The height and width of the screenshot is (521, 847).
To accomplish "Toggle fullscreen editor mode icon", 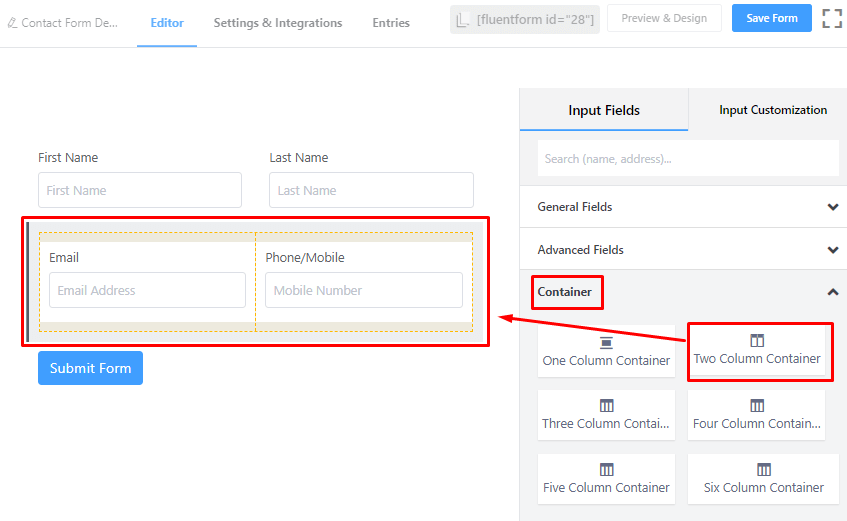I will tap(832, 18).
